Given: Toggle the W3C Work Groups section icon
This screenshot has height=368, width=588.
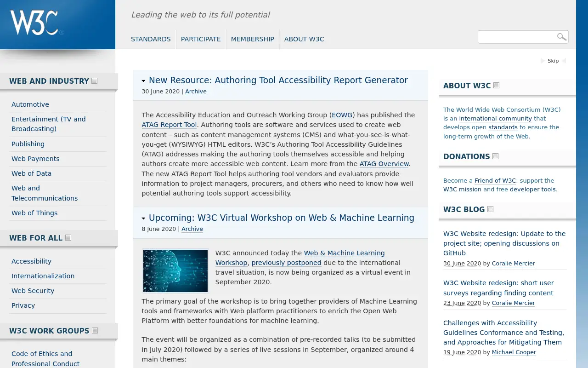Looking at the screenshot, I should click(x=95, y=331).
